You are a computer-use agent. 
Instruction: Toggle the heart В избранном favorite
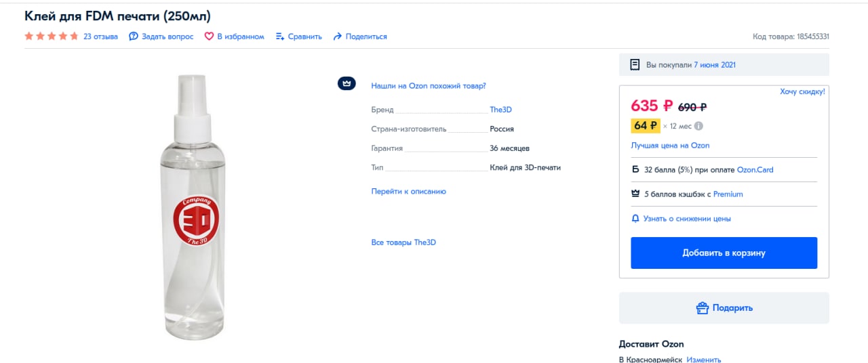pyautogui.click(x=235, y=37)
